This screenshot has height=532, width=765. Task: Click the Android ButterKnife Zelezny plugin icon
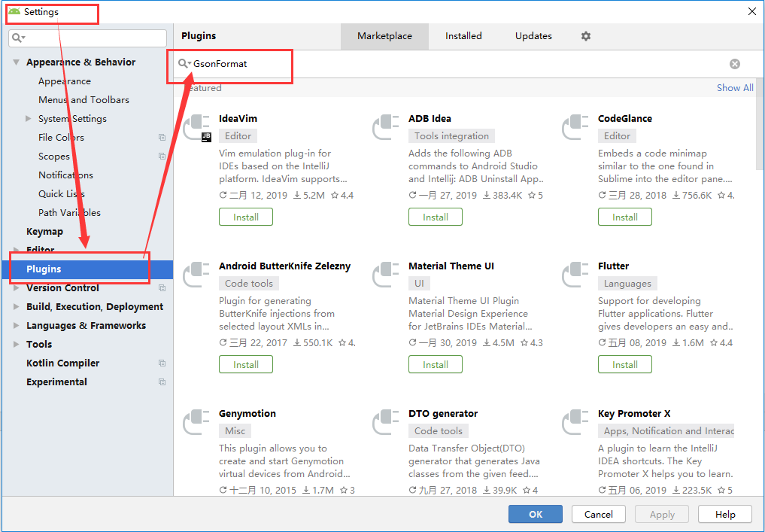(196, 275)
